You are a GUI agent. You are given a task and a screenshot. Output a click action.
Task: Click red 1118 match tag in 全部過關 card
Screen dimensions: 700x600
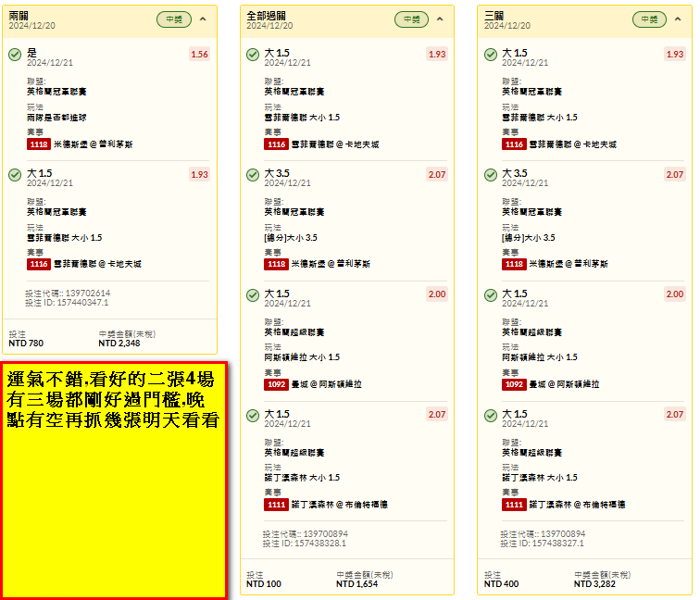click(276, 264)
